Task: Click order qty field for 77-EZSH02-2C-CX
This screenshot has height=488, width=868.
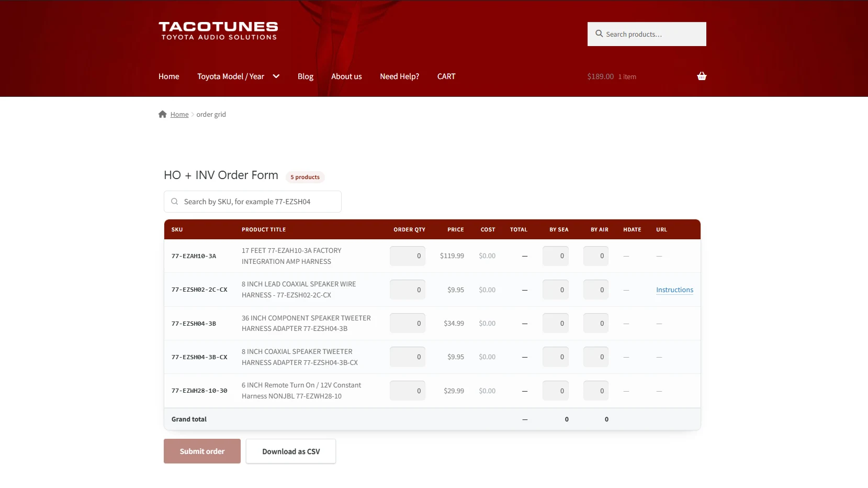Action: tap(408, 290)
